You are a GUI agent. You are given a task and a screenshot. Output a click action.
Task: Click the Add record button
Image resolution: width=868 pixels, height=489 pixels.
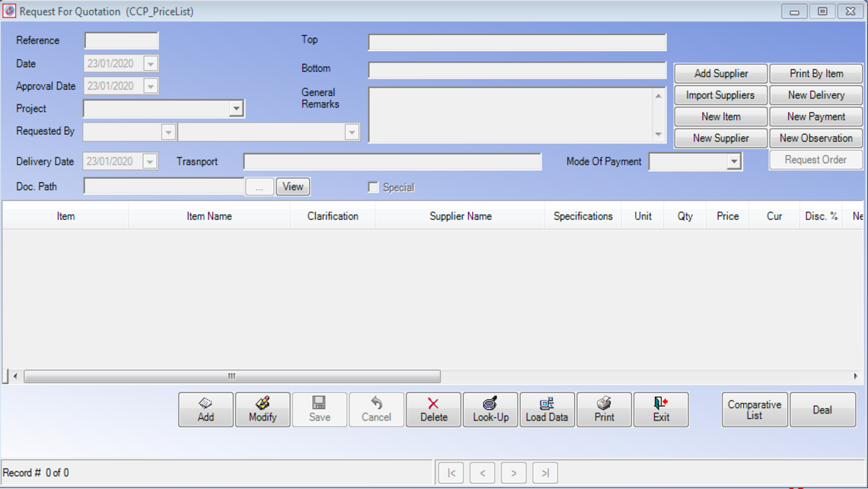point(206,410)
